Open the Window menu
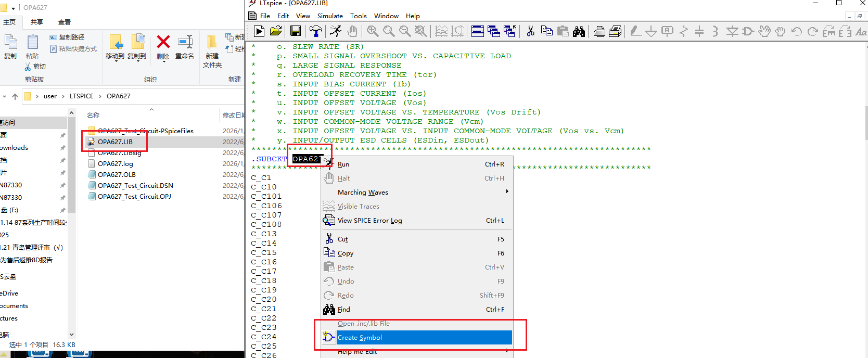The height and width of the screenshot is (358, 868). (x=386, y=16)
